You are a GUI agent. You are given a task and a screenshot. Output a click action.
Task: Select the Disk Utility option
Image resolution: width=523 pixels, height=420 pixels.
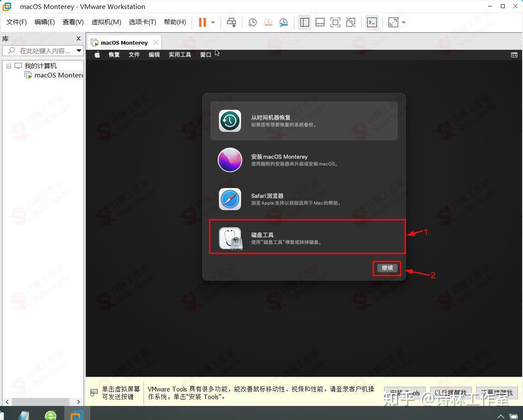click(307, 237)
